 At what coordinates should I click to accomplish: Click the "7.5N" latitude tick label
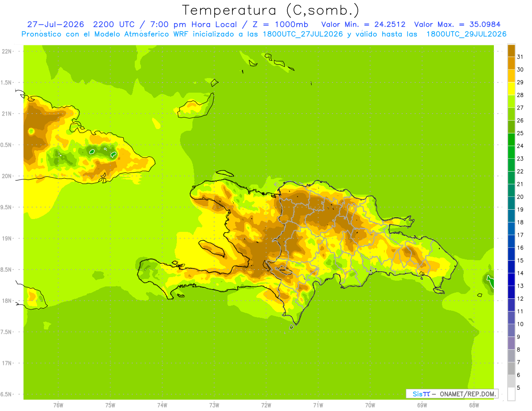pos(7,332)
